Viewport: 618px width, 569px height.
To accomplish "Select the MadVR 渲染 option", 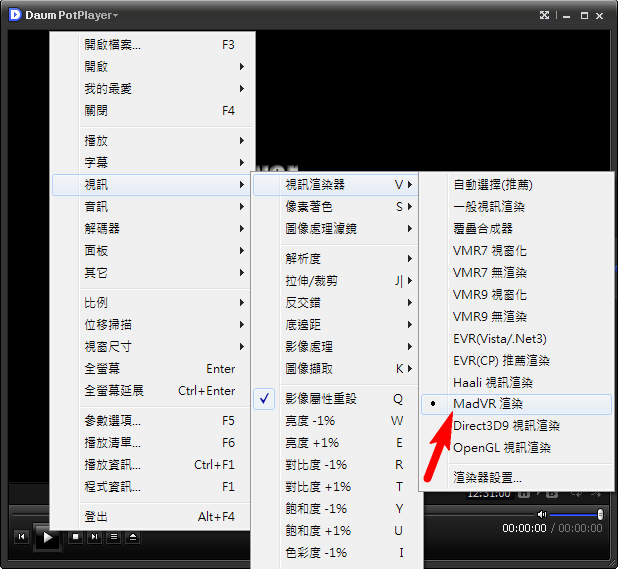I will (516, 404).
